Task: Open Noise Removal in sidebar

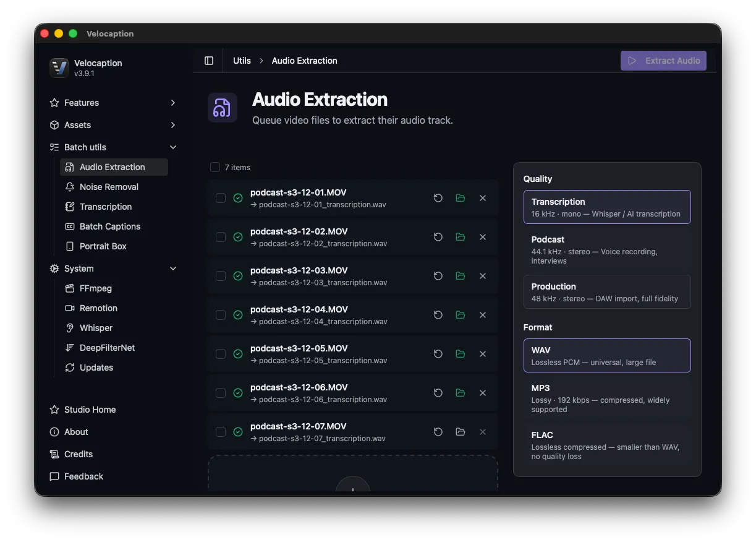Action: point(114,187)
